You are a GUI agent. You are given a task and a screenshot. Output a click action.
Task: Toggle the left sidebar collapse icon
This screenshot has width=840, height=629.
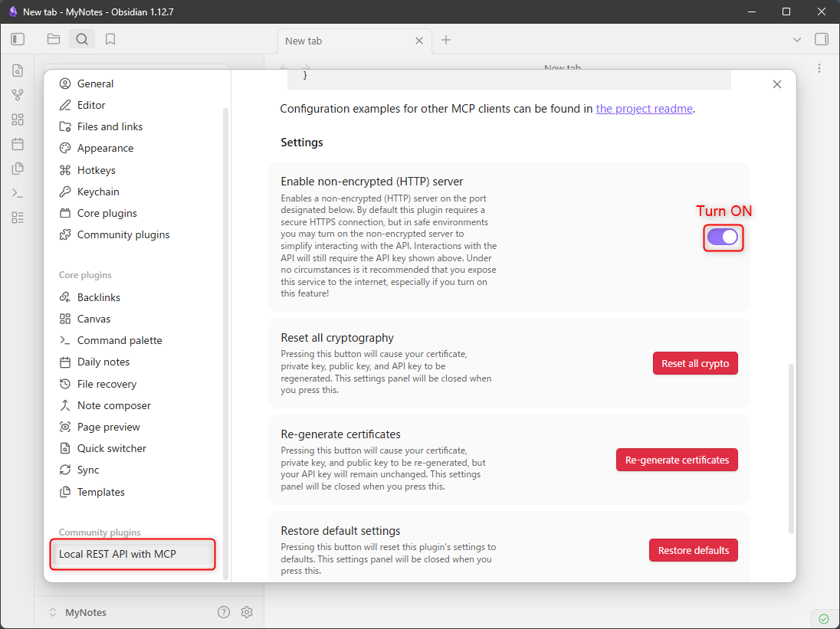(x=18, y=39)
